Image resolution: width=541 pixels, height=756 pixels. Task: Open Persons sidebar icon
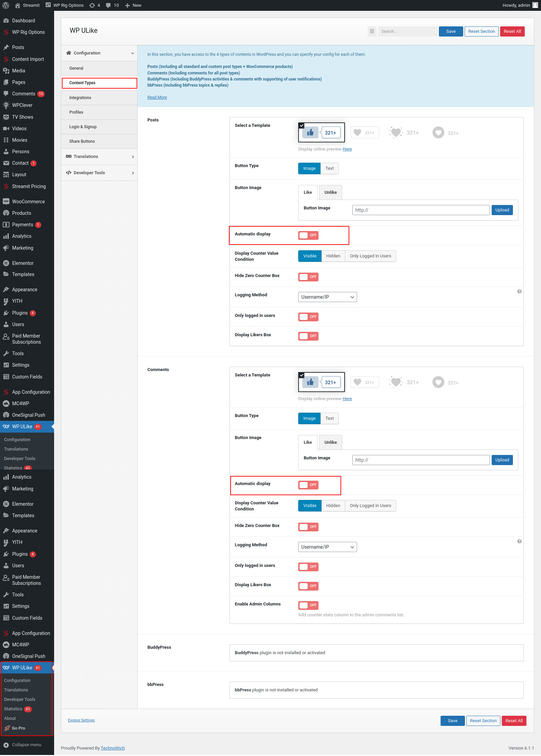[x=6, y=152]
